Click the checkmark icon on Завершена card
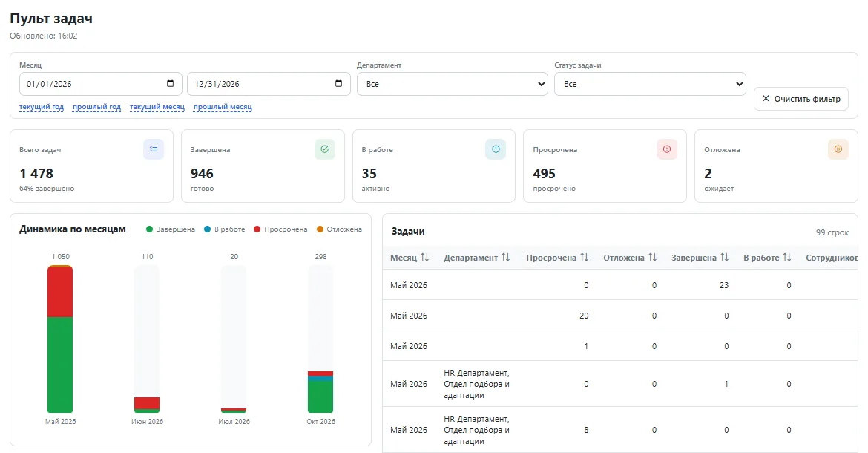Screen dimensions: 868x453 (x=324, y=149)
